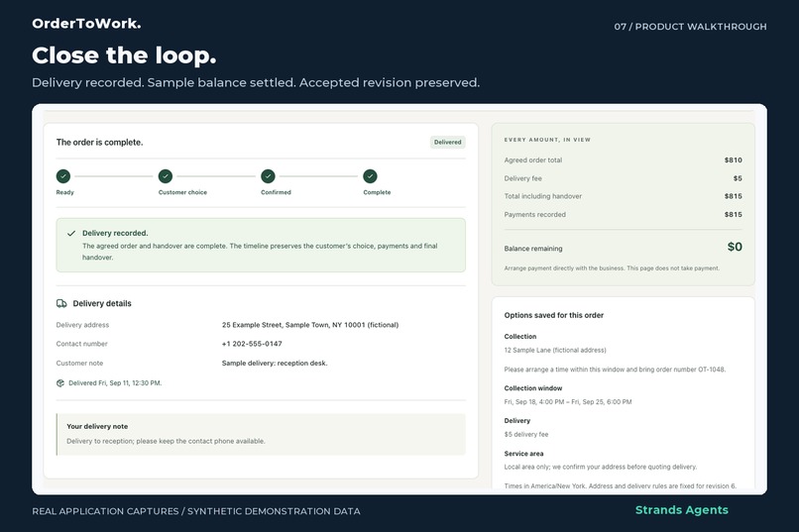The width and height of the screenshot is (799, 532).
Task: Click the Delivery details heading
Action: coord(102,303)
